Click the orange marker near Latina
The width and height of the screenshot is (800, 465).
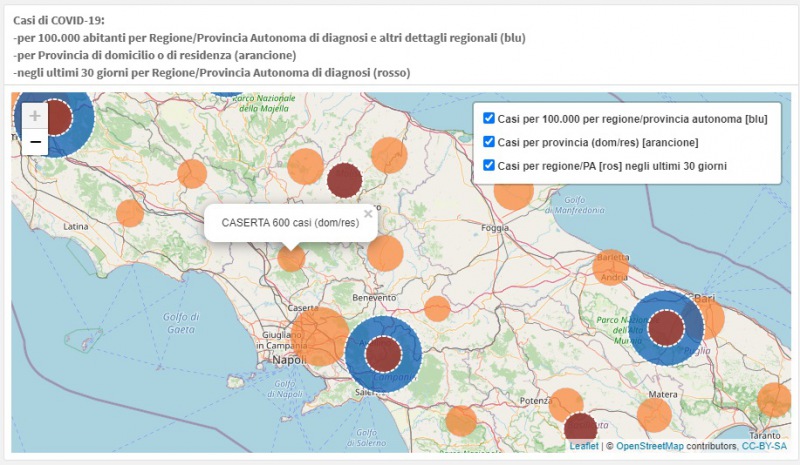pyautogui.click(x=129, y=213)
